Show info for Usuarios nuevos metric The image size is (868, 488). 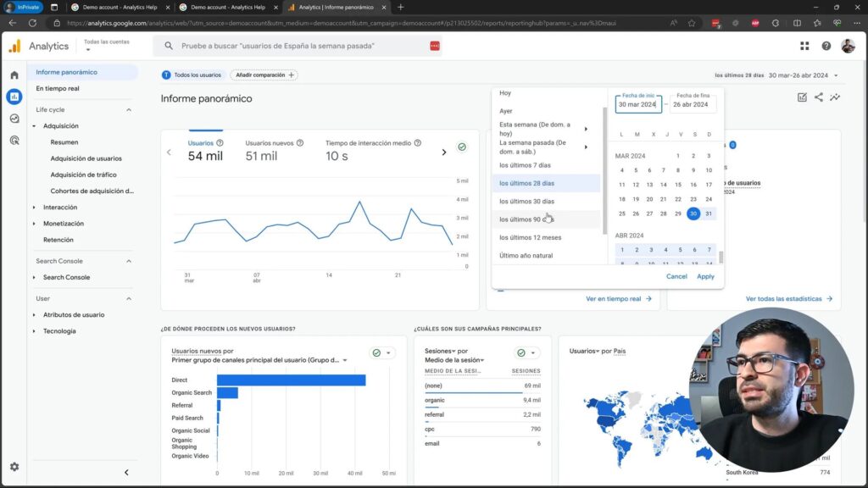(x=300, y=142)
